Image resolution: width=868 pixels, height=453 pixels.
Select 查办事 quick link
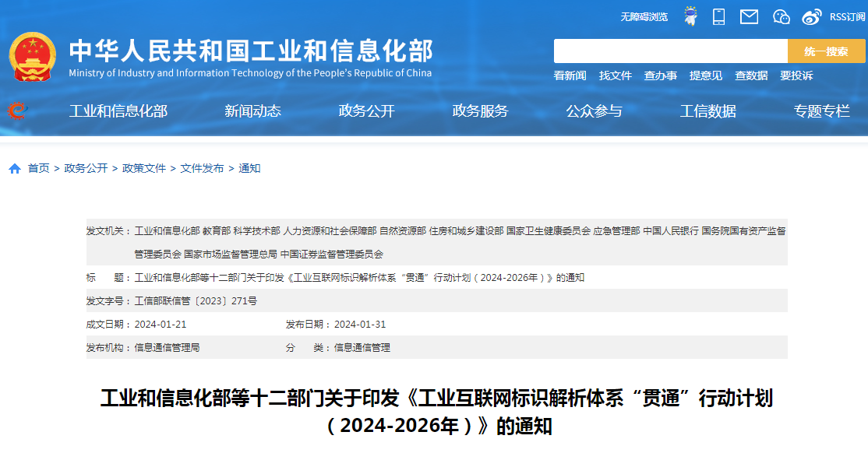pyautogui.click(x=661, y=75)
